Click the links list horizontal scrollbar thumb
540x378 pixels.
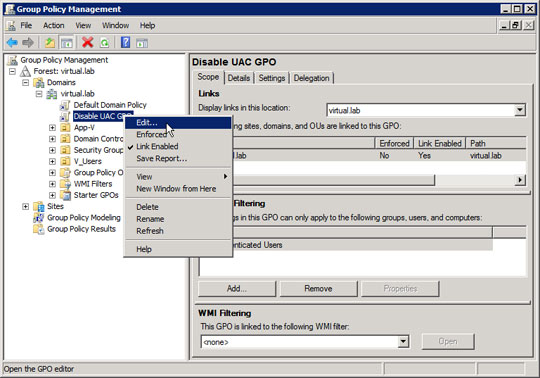(333, 180)
